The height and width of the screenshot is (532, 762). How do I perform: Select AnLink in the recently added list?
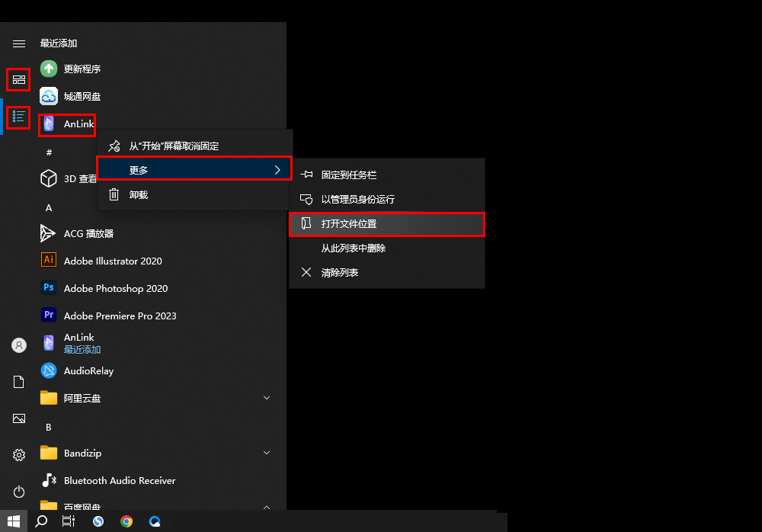67,124
